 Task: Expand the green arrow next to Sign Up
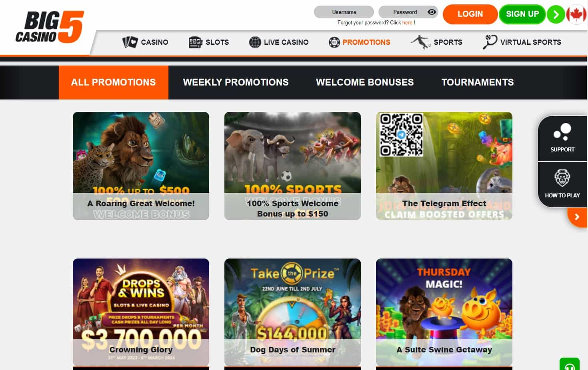(556, 14)
